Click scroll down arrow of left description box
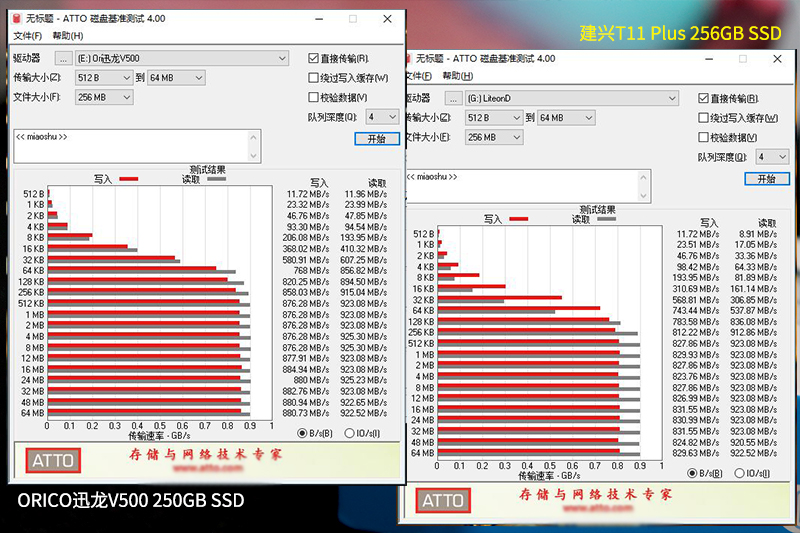Screen dimensions: 800x533 (x=254, y=156)
